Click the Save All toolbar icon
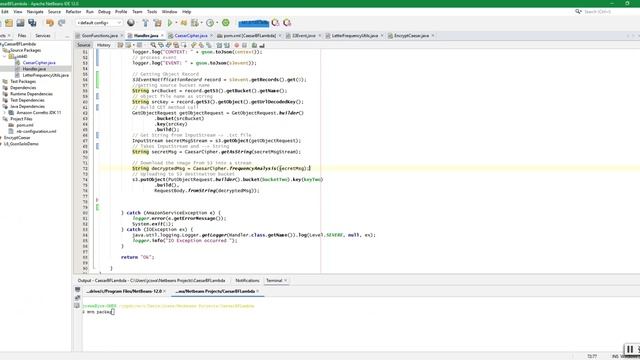The image size is (640, 360). click(x=32, y=23)
